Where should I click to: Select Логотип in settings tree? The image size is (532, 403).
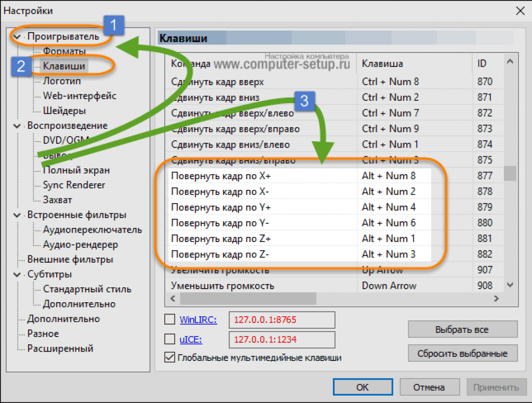click(62, 80)
